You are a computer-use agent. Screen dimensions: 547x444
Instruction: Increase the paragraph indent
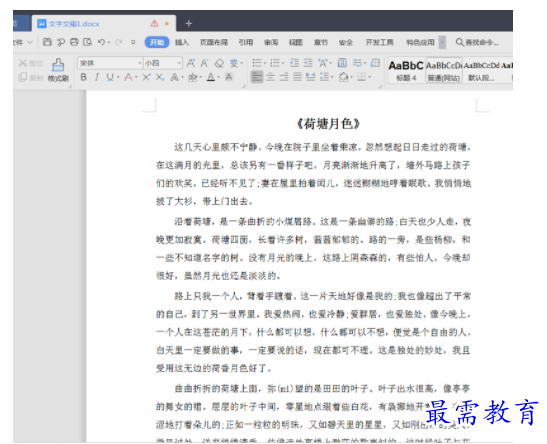308,63
